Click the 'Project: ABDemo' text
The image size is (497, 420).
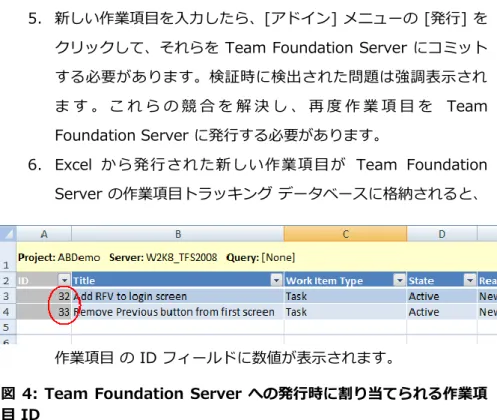click(x=59, y=257)
